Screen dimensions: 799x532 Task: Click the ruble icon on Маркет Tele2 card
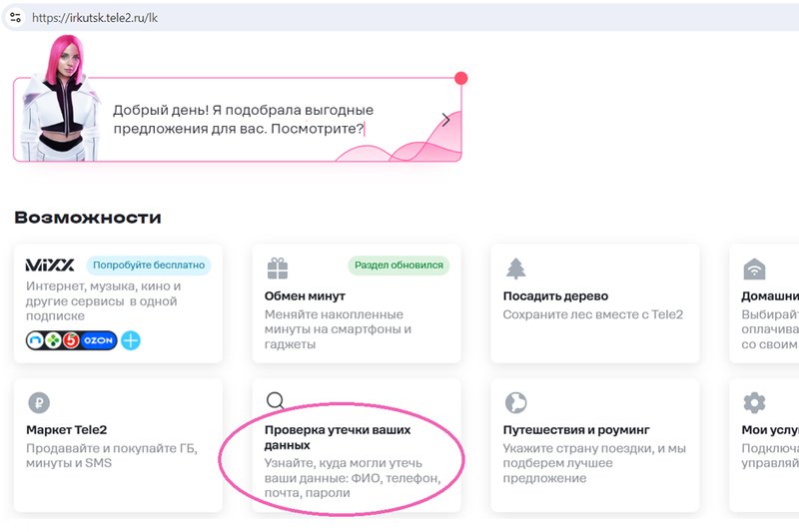(x=39, y=402)
